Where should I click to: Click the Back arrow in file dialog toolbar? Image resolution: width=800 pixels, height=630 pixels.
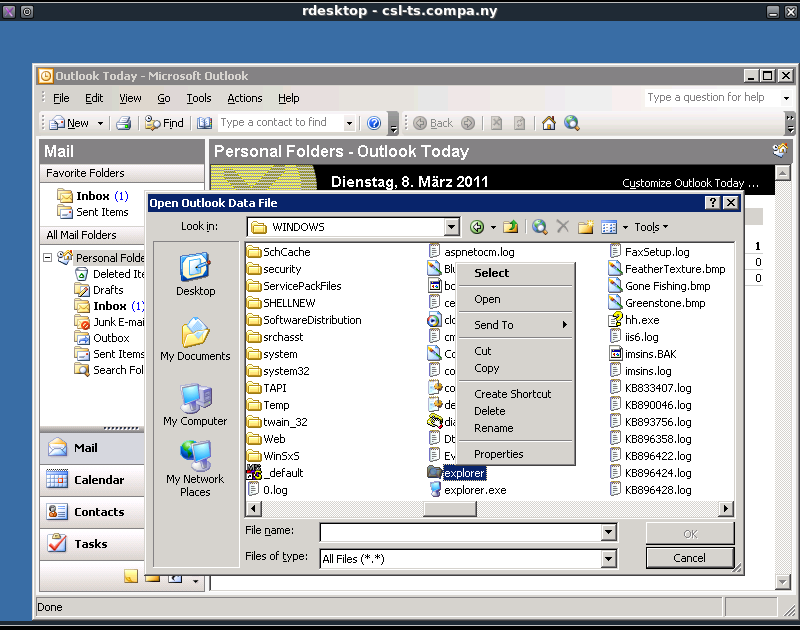477,227
